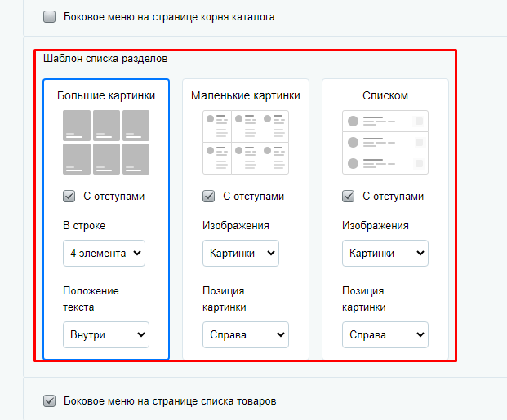507x420 pixels.
Task: Open 'Картинки' dropdown in Списком card
Action: tap(385, 253)
